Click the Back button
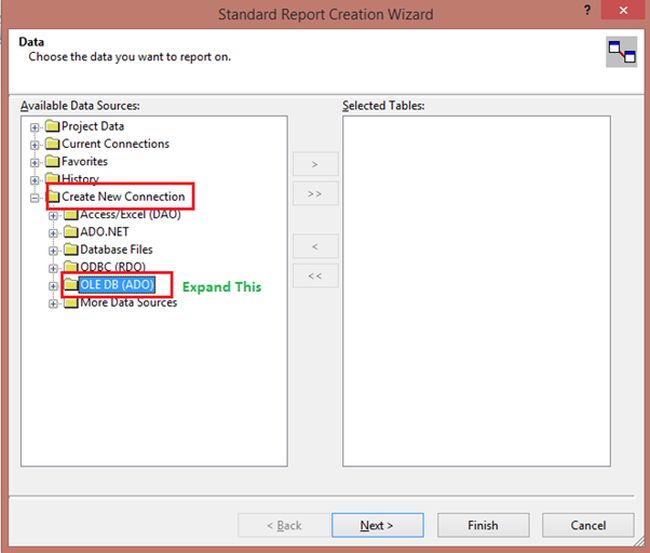Image resolution: width=650 pixels, height=553 pixels. (x=284, y=525)
